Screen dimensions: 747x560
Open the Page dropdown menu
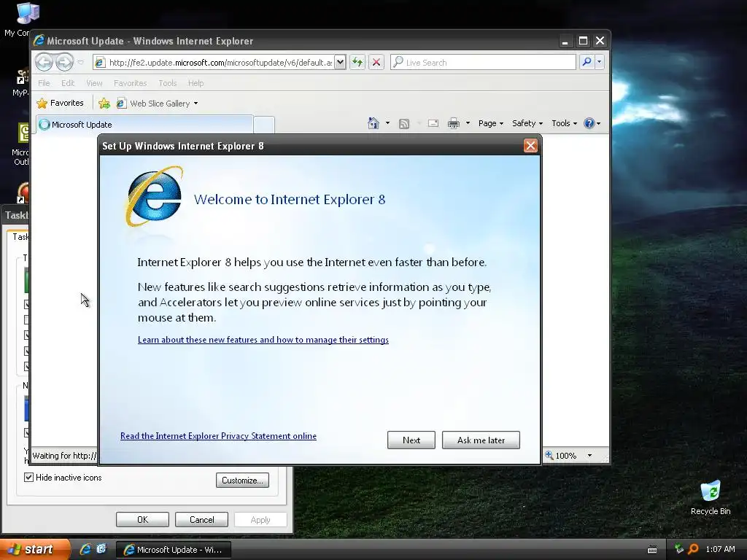coord(491,123)
